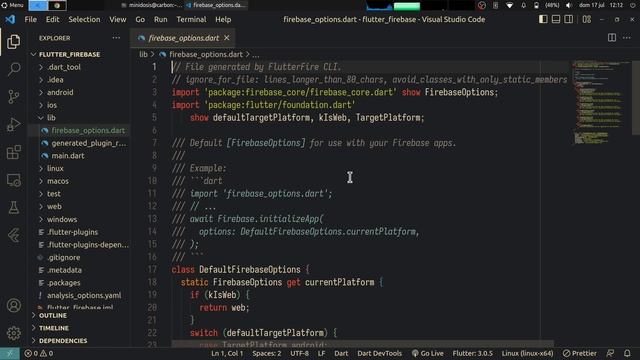Click the notifications bell in status bar
The image size is (640, 360).
[x=627, y=353]
